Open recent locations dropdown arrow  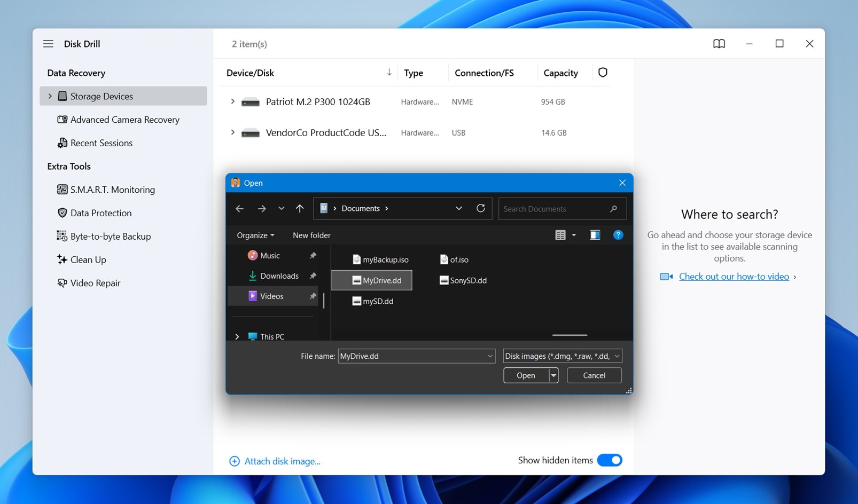[281, 209]
